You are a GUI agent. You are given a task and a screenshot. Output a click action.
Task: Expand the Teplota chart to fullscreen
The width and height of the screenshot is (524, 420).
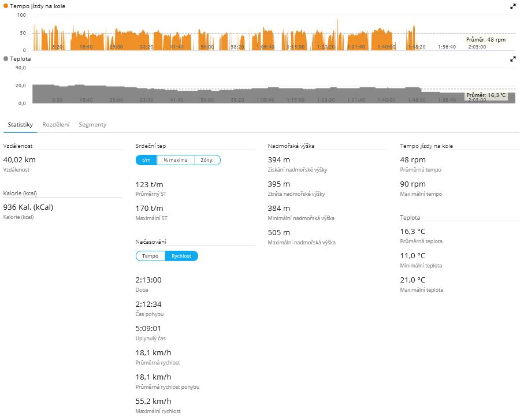[x=512, y=59]
